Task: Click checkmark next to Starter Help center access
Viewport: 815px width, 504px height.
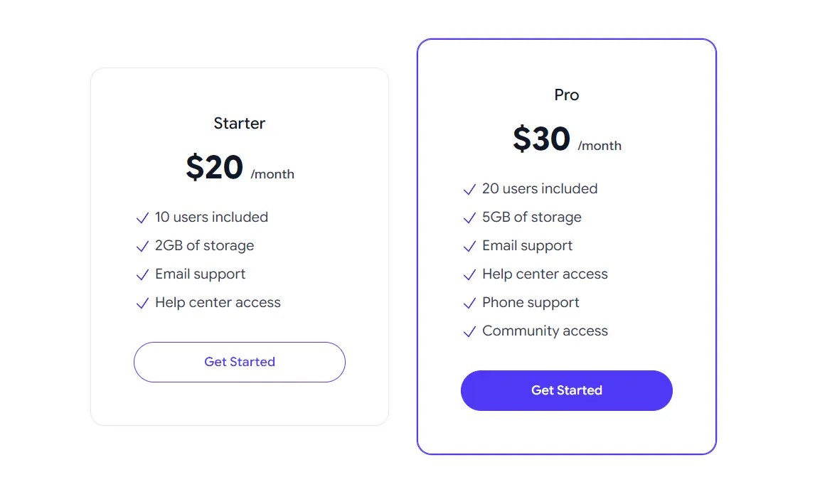Action: (x=142, y=304)
